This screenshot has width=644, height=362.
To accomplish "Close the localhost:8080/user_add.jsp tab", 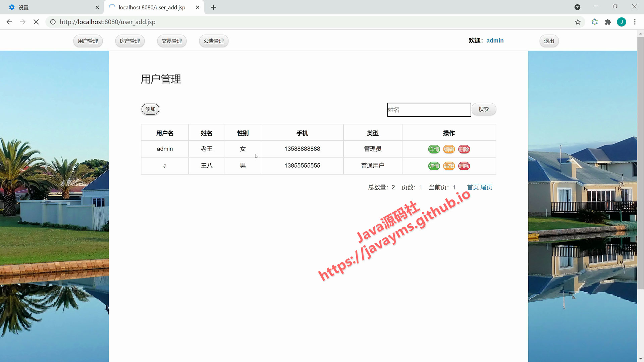I will coord(198,7).
